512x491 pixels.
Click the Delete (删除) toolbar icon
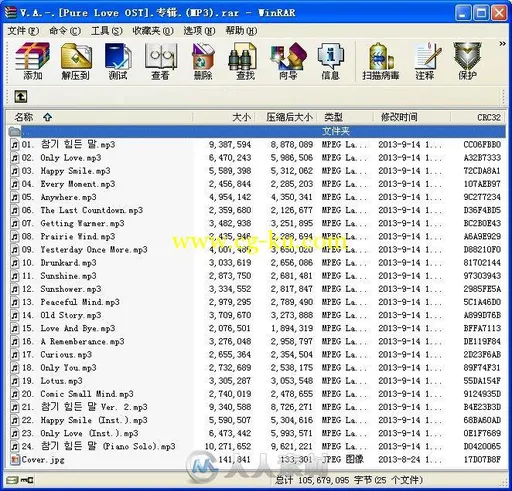click(x=203, y=61)
